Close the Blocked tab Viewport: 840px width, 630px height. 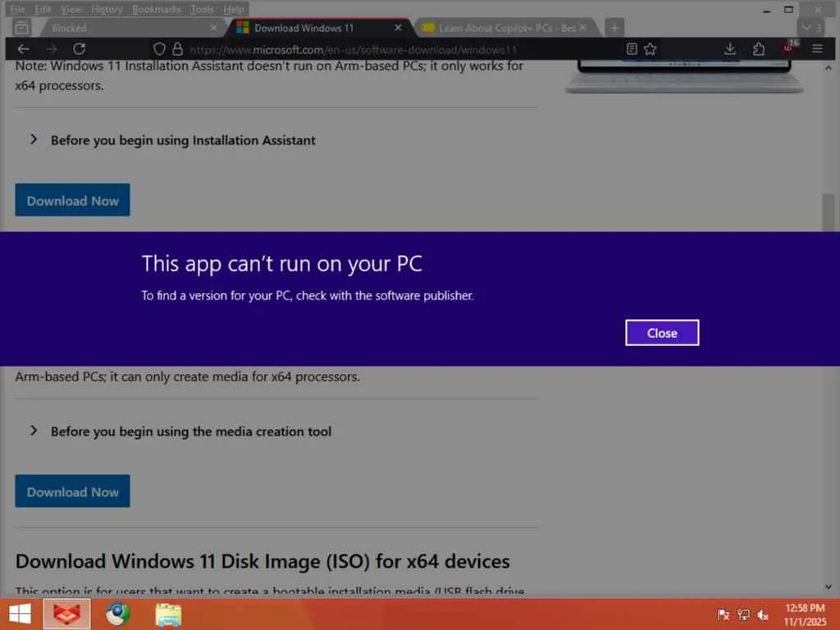pyautogui.click(x=213, y=27)
